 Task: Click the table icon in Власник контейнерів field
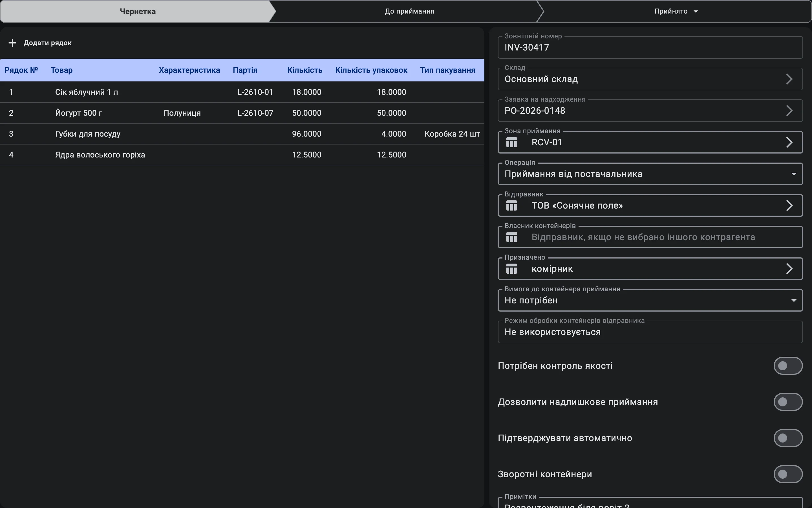click(x=511, y=237)
